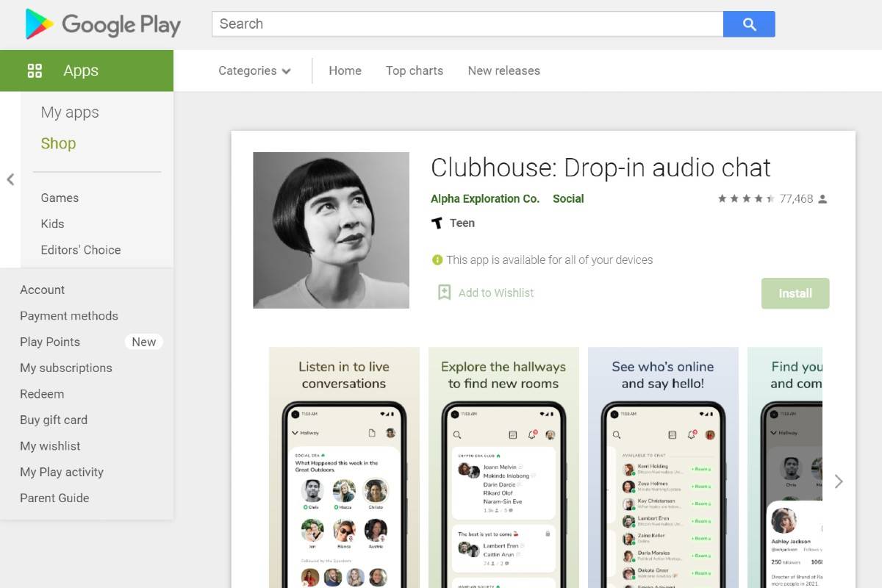
Task: Open Buy gift card link
Action: pyautogui.click(x=54, y=420)
